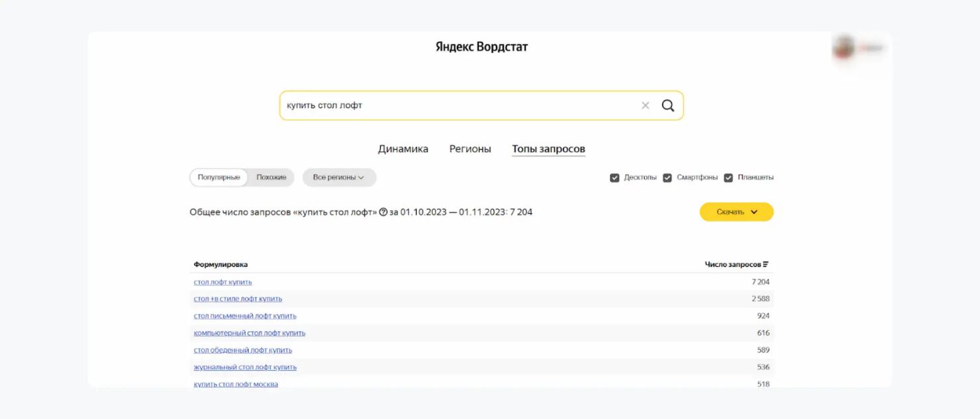Enable the Десктопы checkbox

[x=614, y=177]
